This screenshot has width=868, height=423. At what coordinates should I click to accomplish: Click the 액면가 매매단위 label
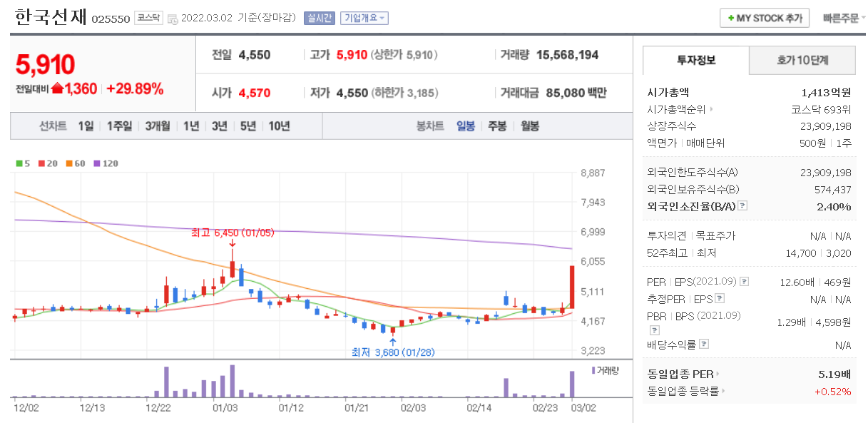(x=685, y=143)
